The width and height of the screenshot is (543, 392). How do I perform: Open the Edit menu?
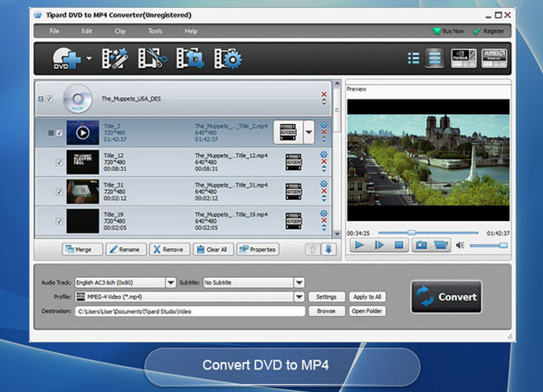click(x=87, y=31)
